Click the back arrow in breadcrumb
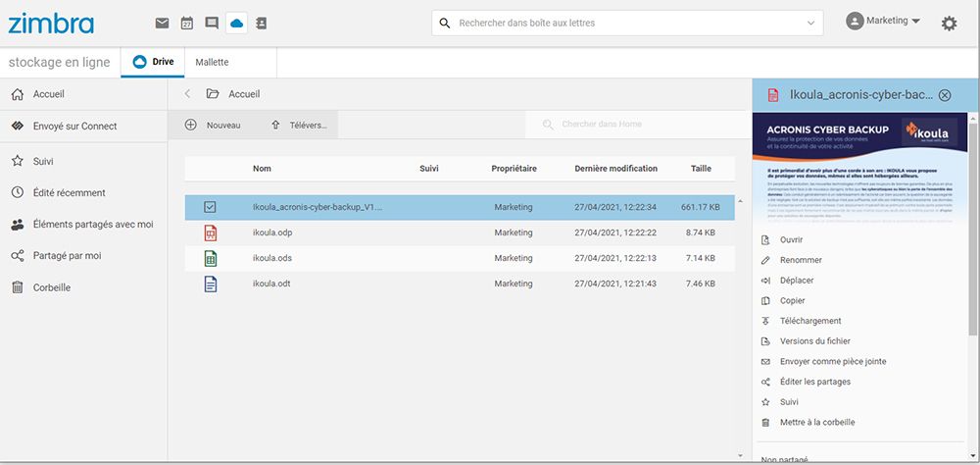 pos(187,94)
